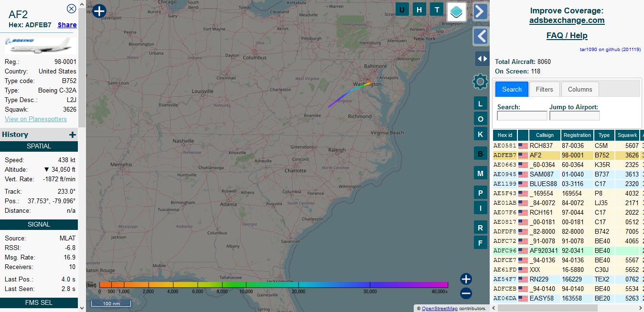Toggle the I map button

point(480,208)
